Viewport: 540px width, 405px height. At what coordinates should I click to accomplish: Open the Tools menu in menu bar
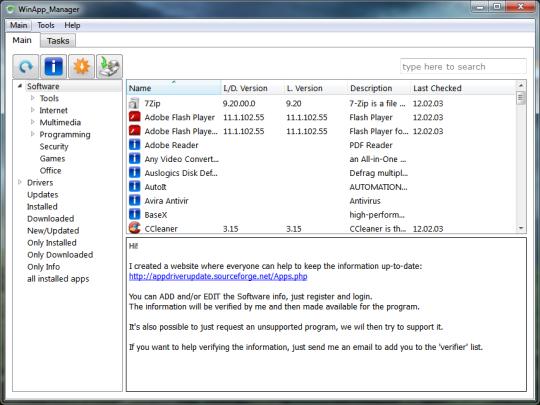click(x=46, y=25)
